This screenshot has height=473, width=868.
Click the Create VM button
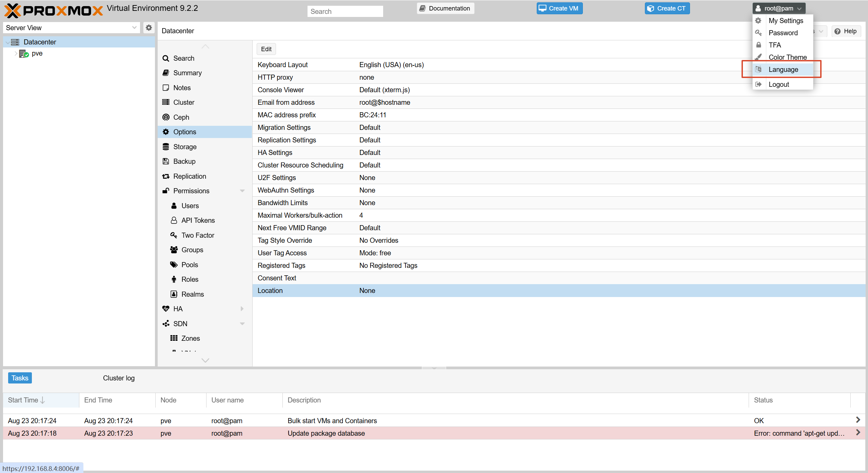click(559, 8)
